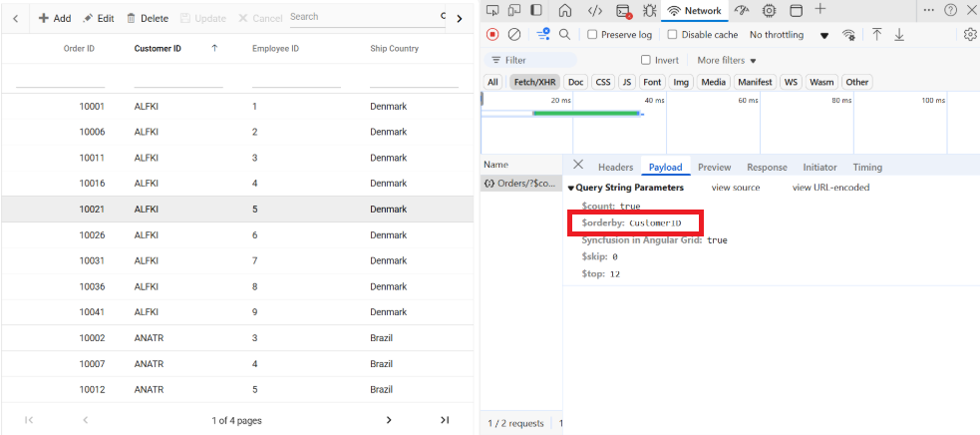
Task: Go to the grid's first page icon
Action: click(x=29, y=420)
